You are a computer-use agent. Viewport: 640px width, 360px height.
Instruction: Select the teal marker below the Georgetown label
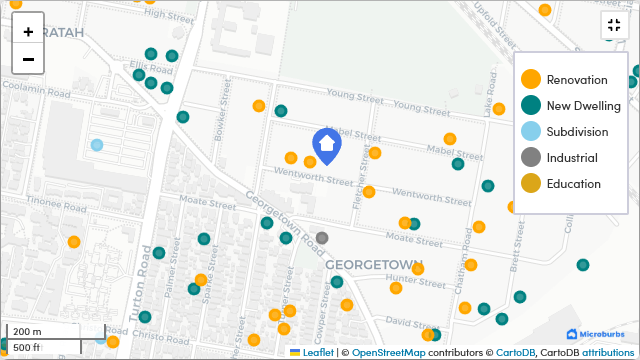[x=337, y=282]
